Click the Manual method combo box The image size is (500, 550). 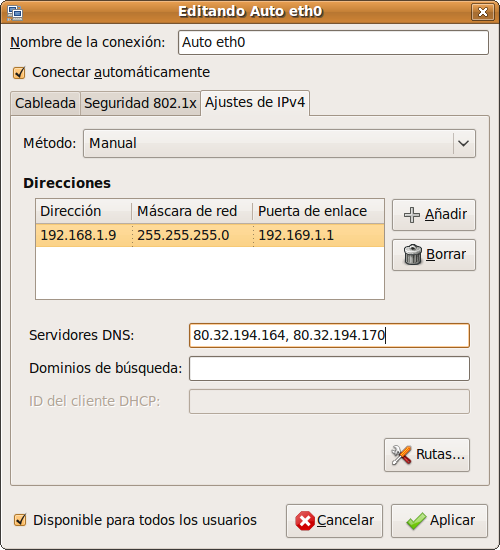[279, 143]
